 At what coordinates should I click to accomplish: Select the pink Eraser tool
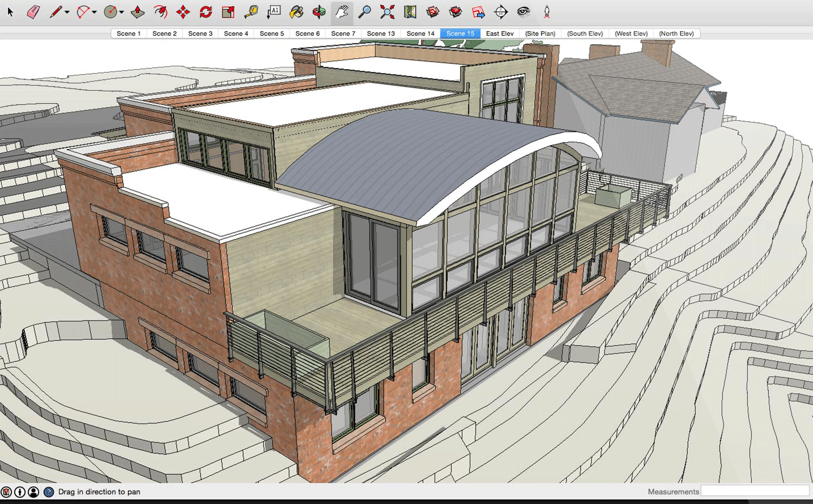click(x=33, y=11)
